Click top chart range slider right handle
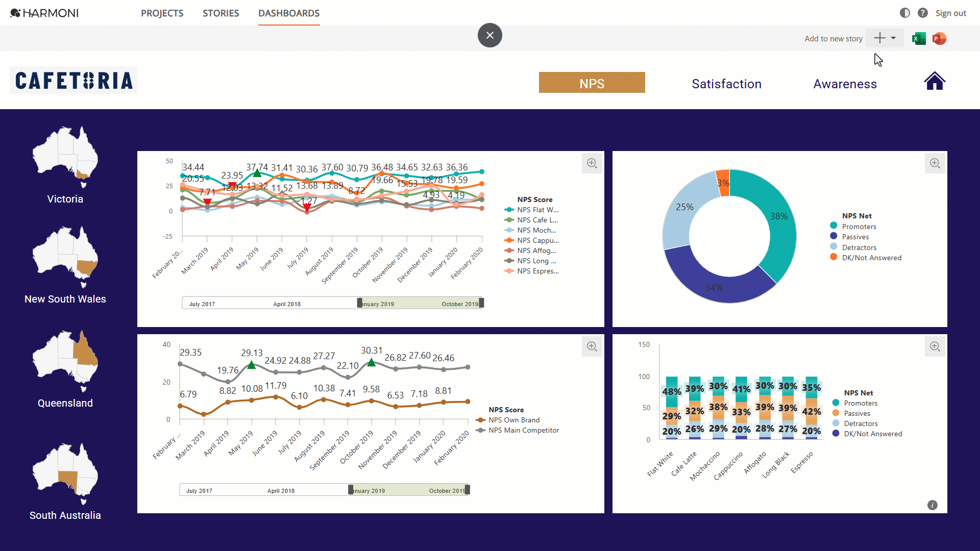This screenshot has width=980, height=551. pos(481,303)
